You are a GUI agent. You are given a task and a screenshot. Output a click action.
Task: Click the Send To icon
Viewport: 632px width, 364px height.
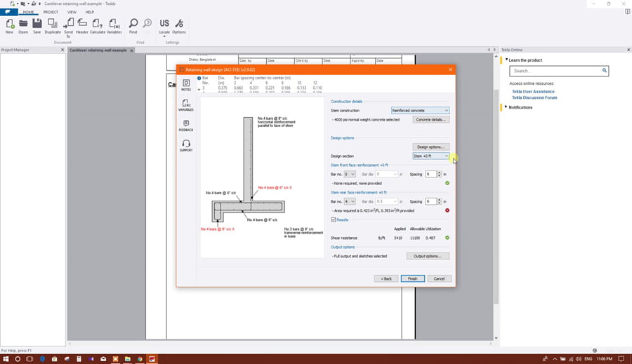click(69, 27)
